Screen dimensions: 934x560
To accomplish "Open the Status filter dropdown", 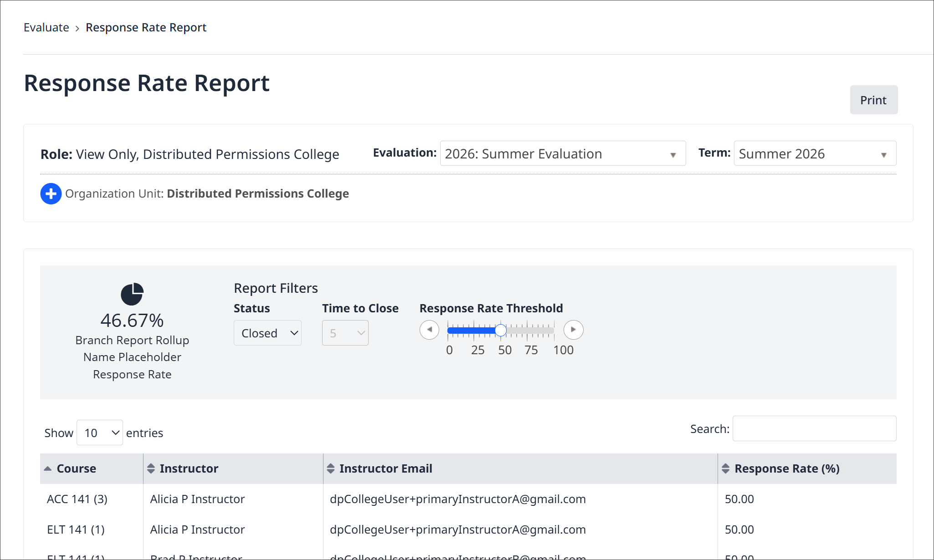I will (x=267, y=333).
